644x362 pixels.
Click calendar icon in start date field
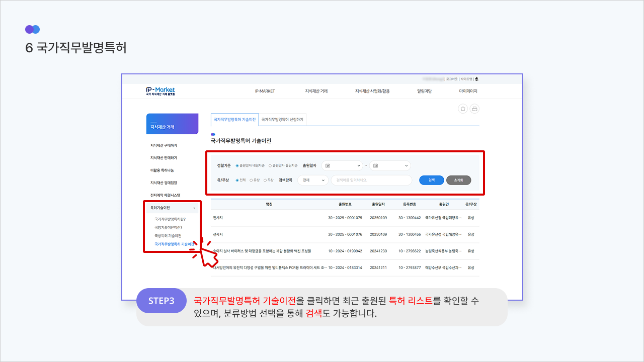pyautogui.click(x=328, y=165)
